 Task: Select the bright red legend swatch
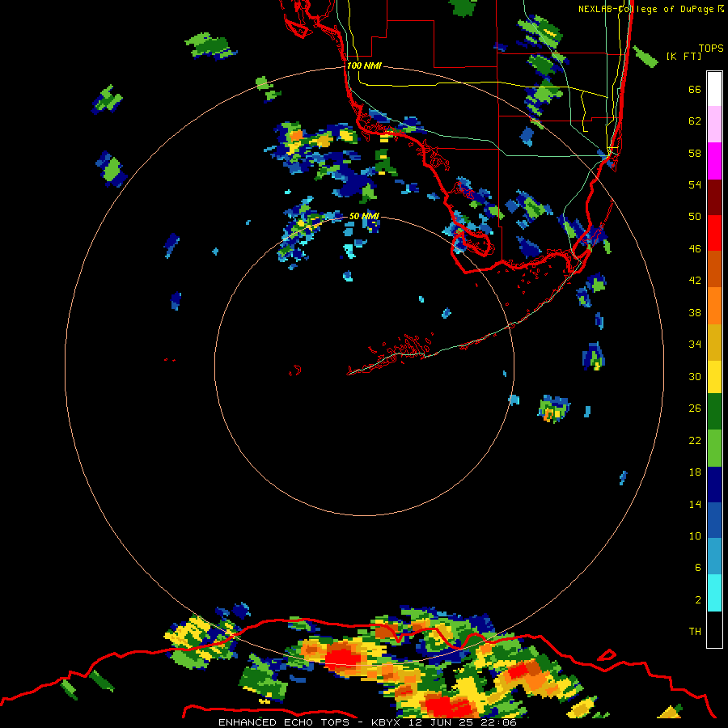coord(714,233)
